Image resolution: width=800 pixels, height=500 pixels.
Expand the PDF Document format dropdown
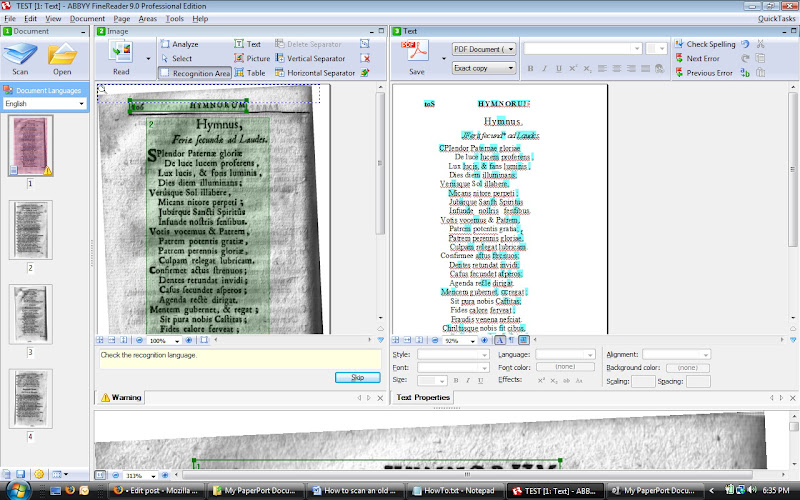point(484,48)
